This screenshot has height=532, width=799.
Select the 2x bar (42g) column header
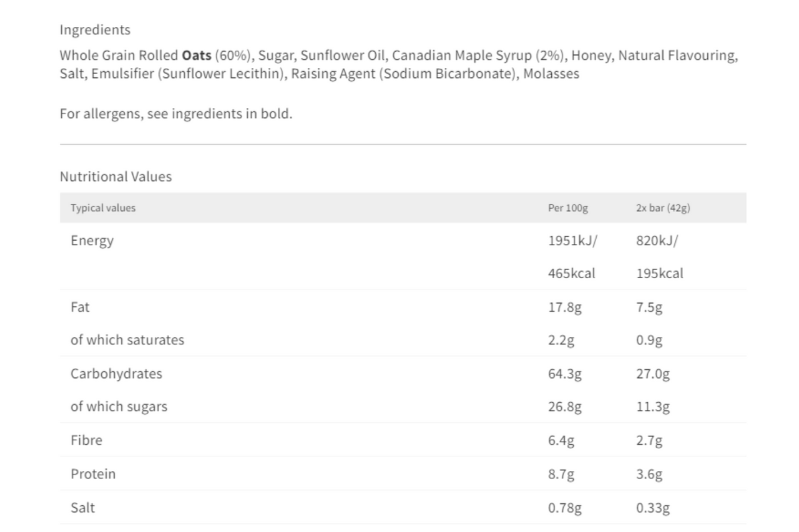[663, 208]
